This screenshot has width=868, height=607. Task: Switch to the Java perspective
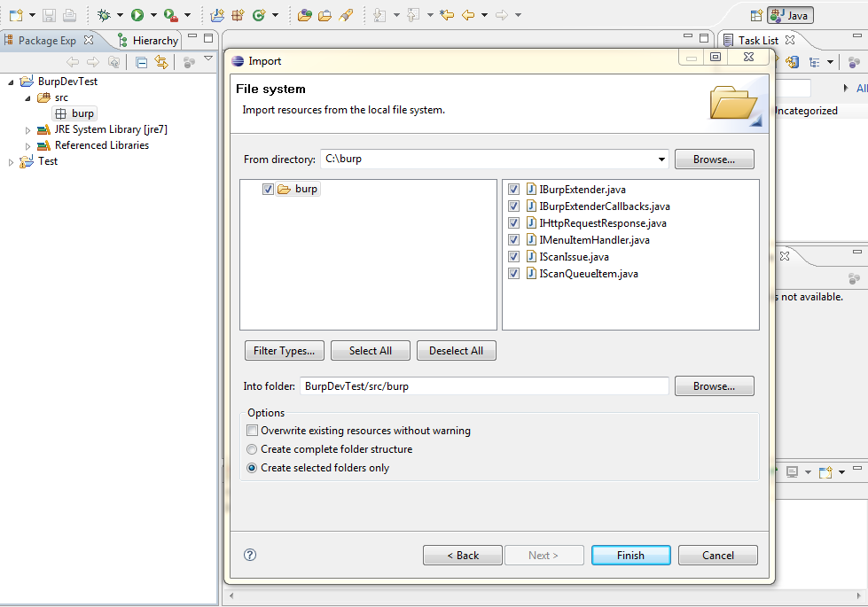(x=791, y=15)
